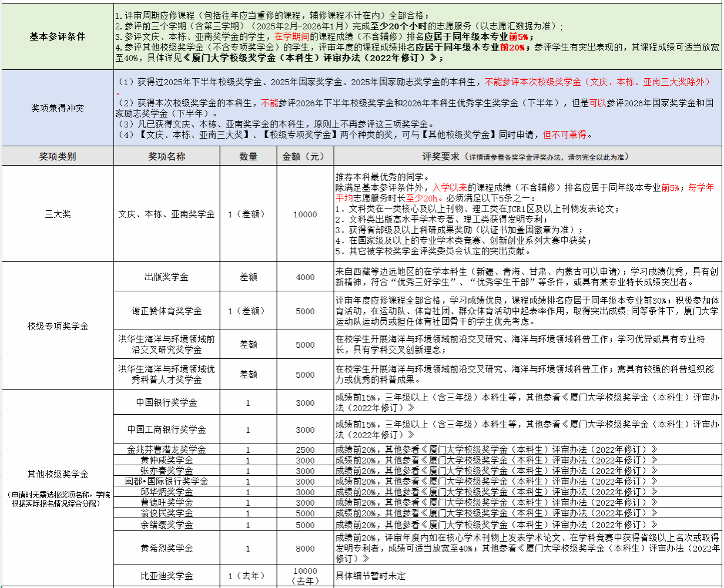Select the 校级专项奖学金 category cell
Screen dimensions: 724x588
tap(57, 326)
